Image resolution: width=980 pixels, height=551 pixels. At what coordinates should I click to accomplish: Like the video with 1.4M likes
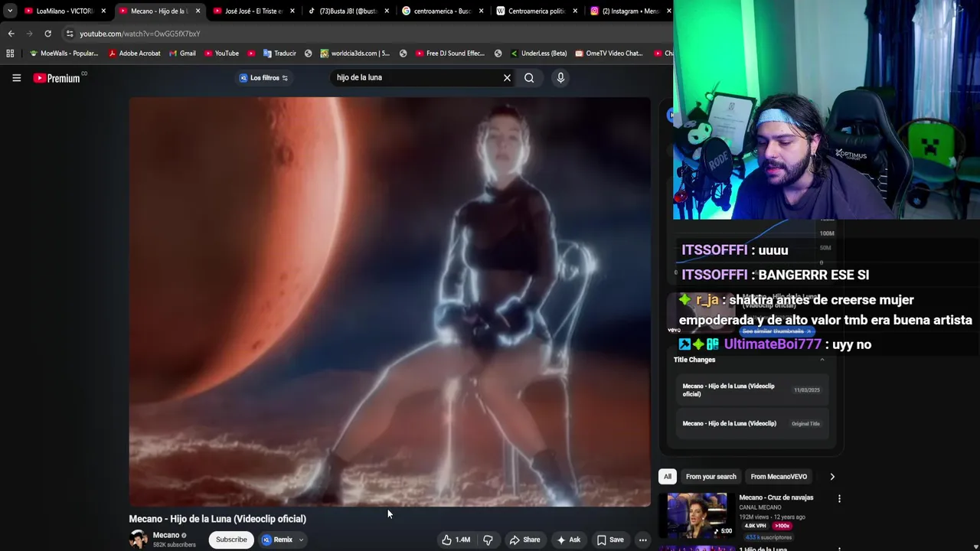click(456, 540)
